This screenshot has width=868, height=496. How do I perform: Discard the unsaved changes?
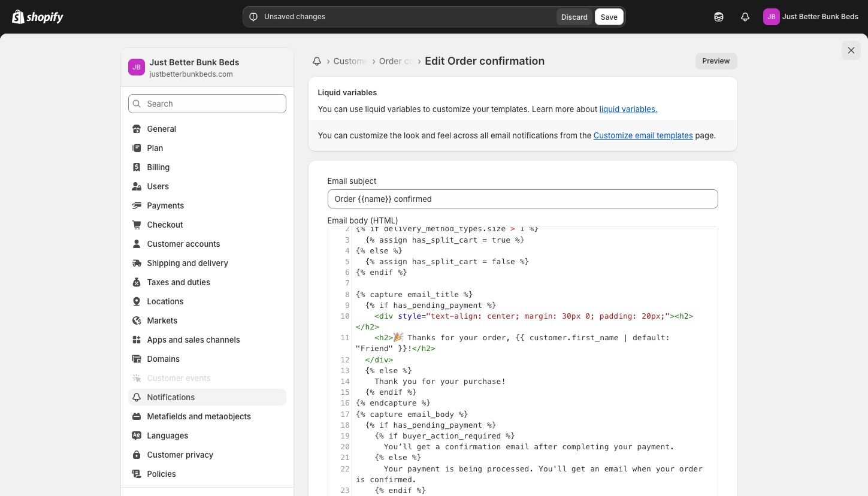point(574,17)
